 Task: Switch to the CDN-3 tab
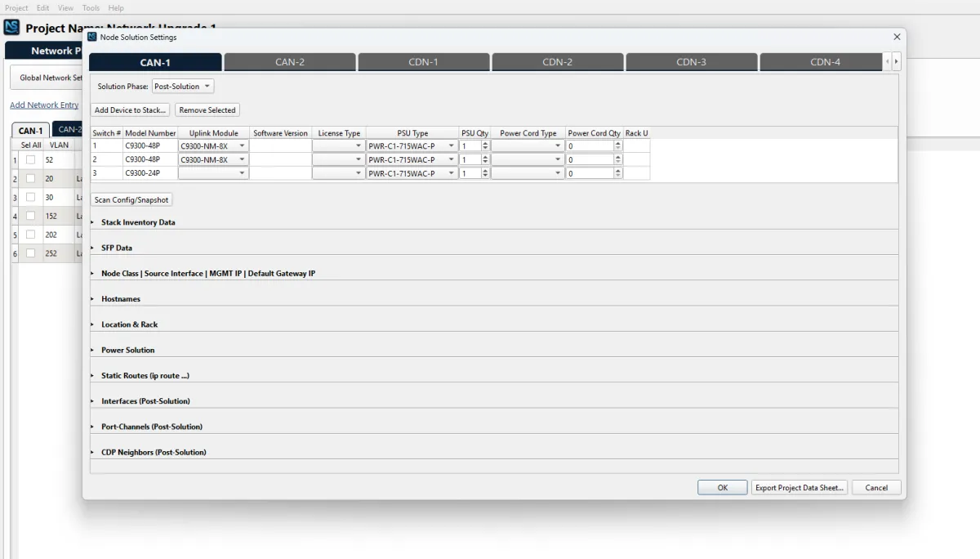[x=691, y=62]
